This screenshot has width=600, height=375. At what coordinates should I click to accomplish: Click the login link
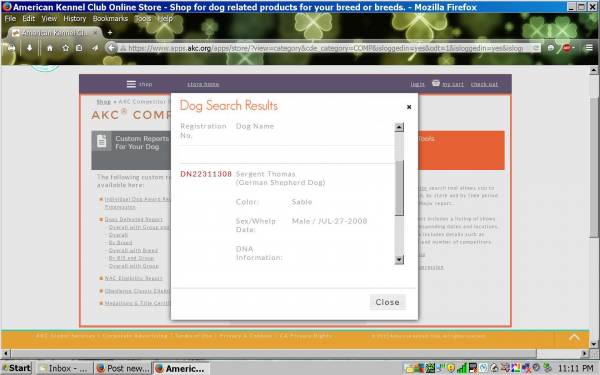[417, 84]
